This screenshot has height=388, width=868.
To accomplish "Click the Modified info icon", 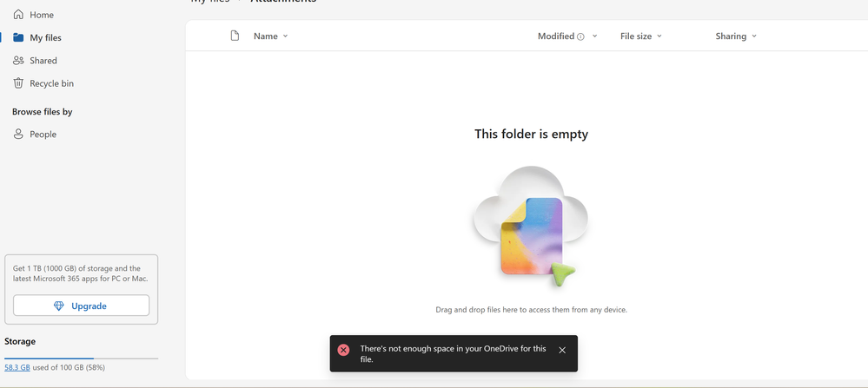I will pyautogui.click(x=580, y=37).
